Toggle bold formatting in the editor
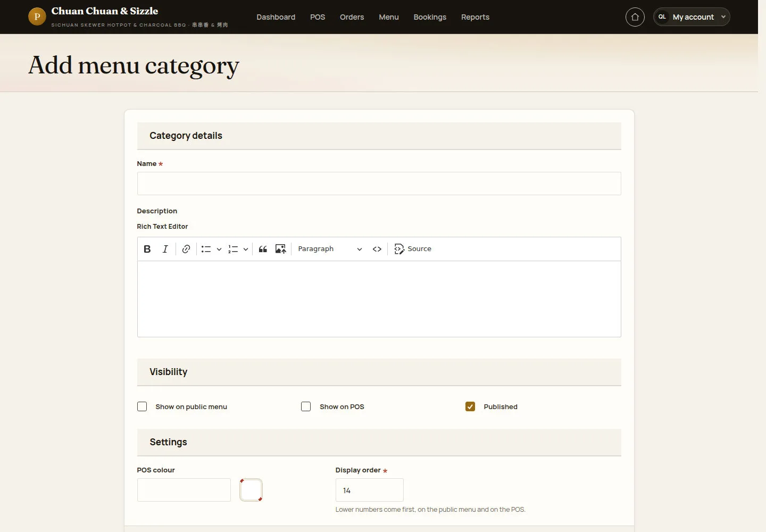 (x=147, y=249)
